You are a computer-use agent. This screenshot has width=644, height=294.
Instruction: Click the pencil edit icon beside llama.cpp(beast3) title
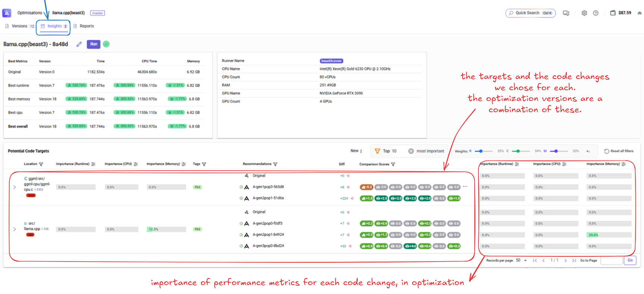coord(79,44)
